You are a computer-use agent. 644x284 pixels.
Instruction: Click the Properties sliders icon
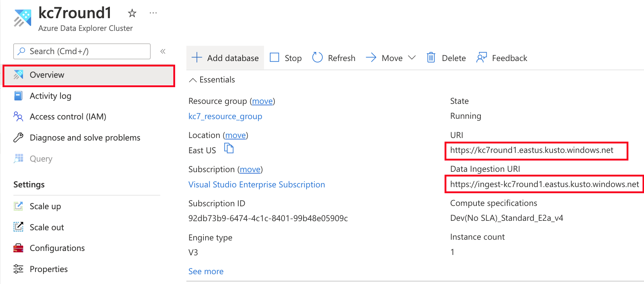[18, 269]
